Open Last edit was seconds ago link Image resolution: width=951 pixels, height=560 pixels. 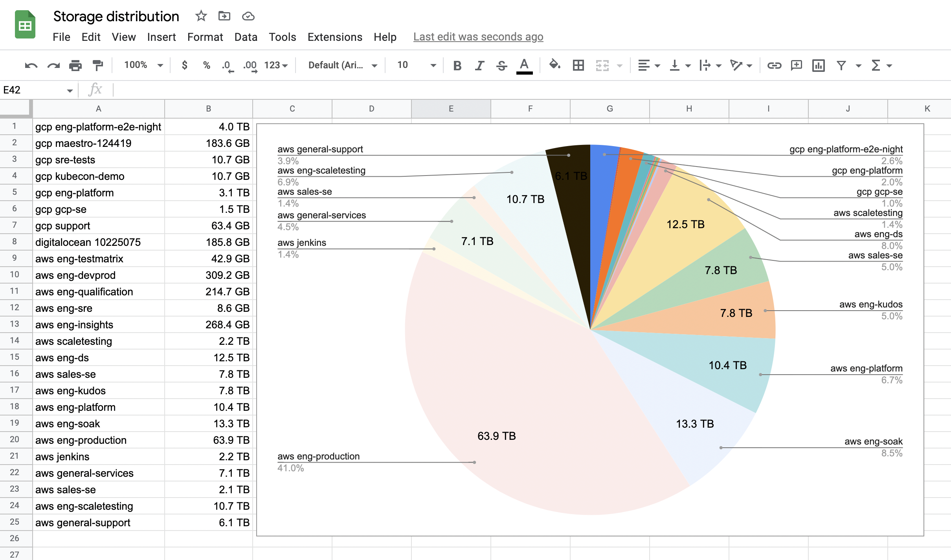click(x=478, y=37)
